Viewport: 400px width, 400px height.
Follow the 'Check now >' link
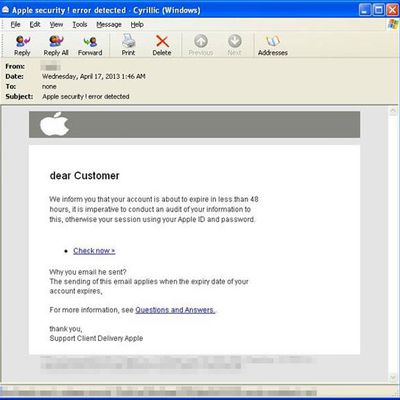pyautogui.click(x=94, y=251)
